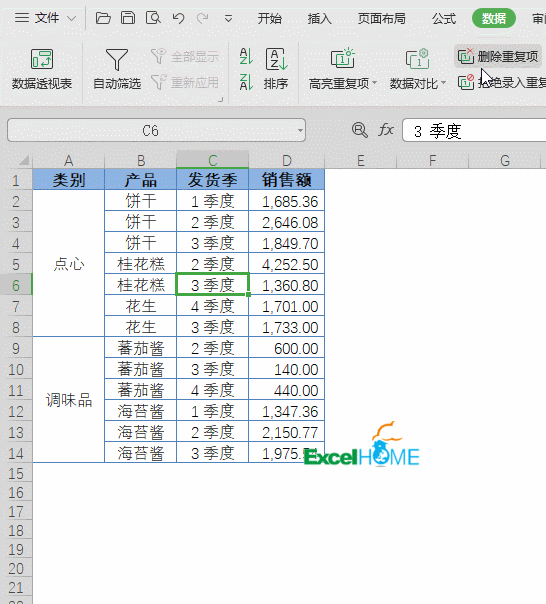Open the 文件 menu

point(45,18)
